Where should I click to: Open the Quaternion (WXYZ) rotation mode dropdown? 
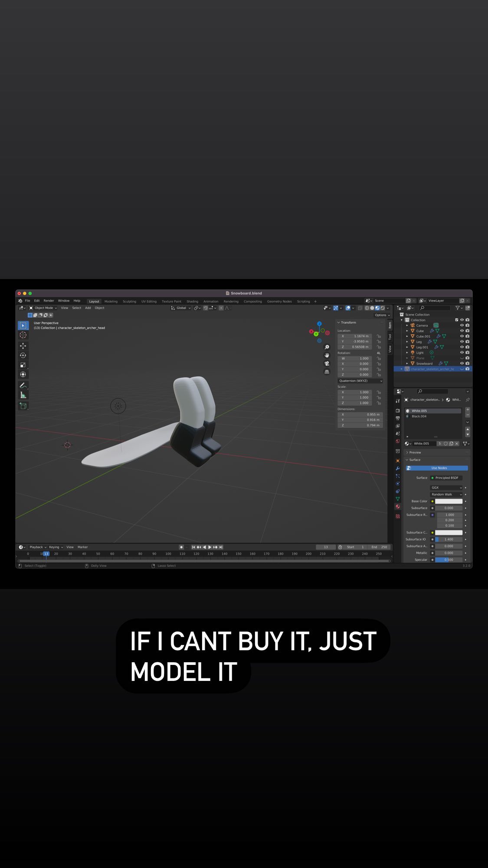point(360,381)
